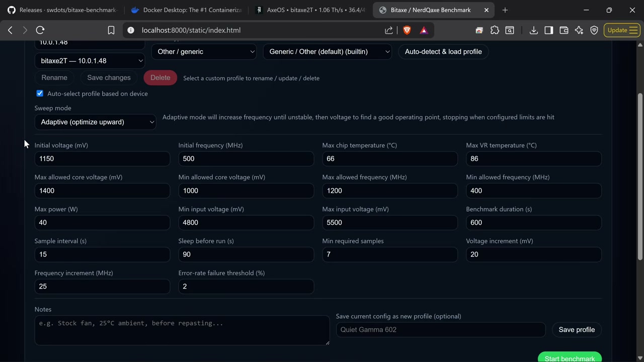Open the Other / generic device type dropdown
The height and width of the screenshot is (362, 644).
point(204,51)
